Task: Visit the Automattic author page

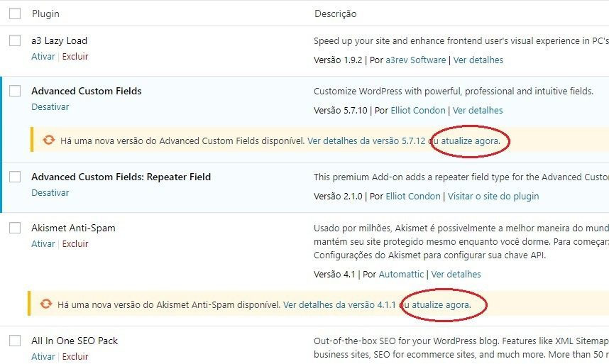Action: (x=401, y=275)
